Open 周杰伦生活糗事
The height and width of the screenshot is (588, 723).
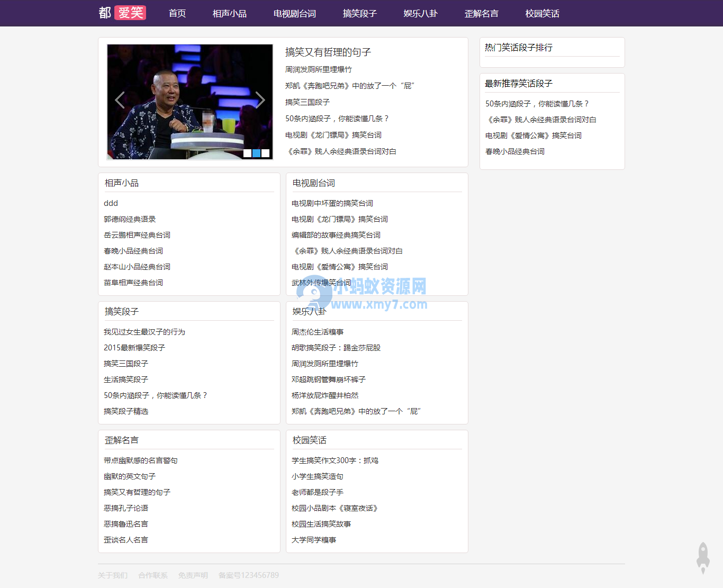coord(318,332)
